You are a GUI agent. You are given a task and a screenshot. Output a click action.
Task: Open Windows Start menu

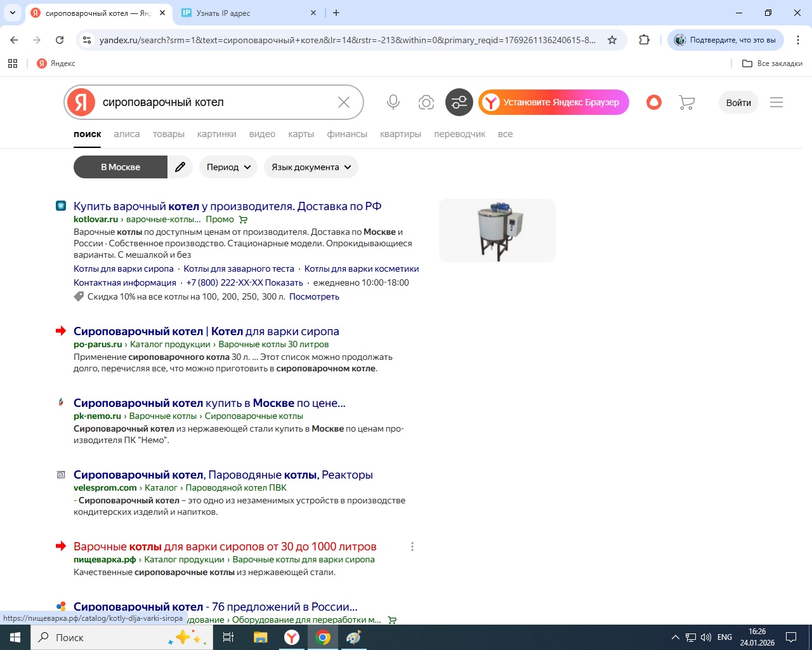coord(15,637)
